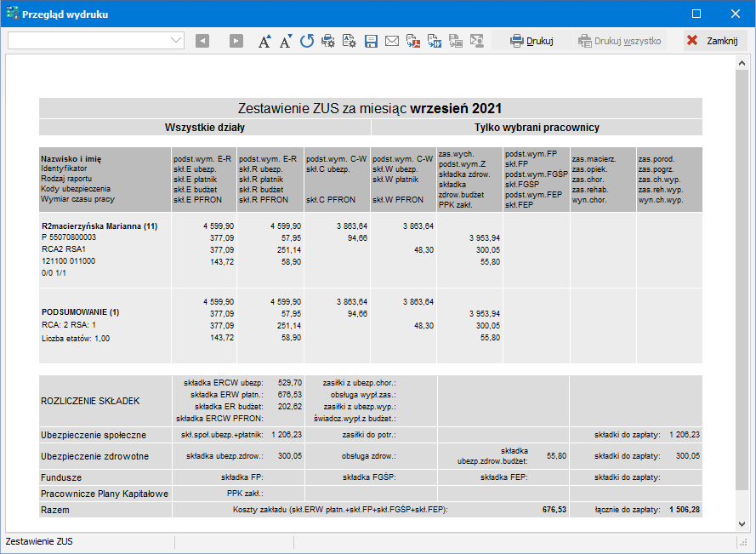Viewport: 756px width, 554px height.
Task: Click identifier P 55070800003
Action: point(69,237)
